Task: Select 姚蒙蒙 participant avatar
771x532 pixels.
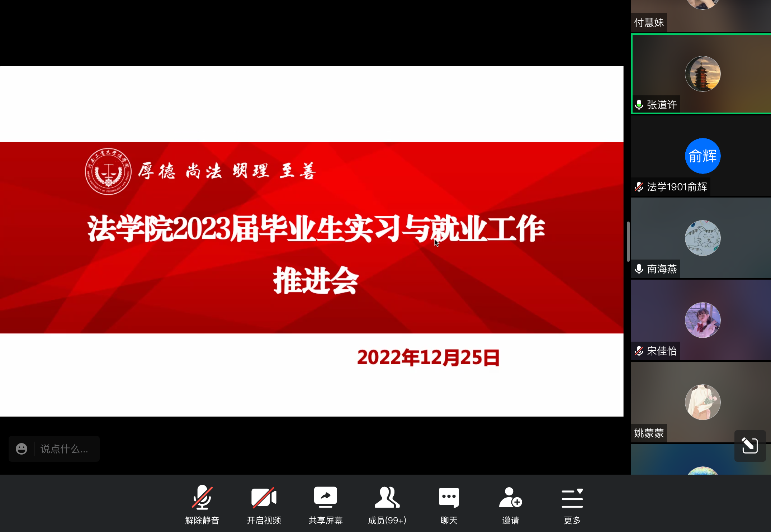Action: [703, 402]
